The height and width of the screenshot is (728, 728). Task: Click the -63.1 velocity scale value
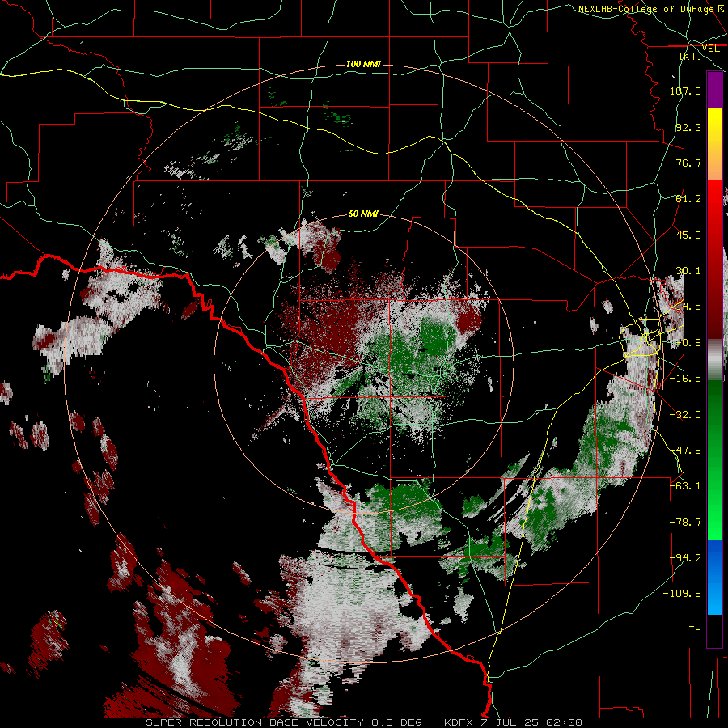click(x=685, y=486)
